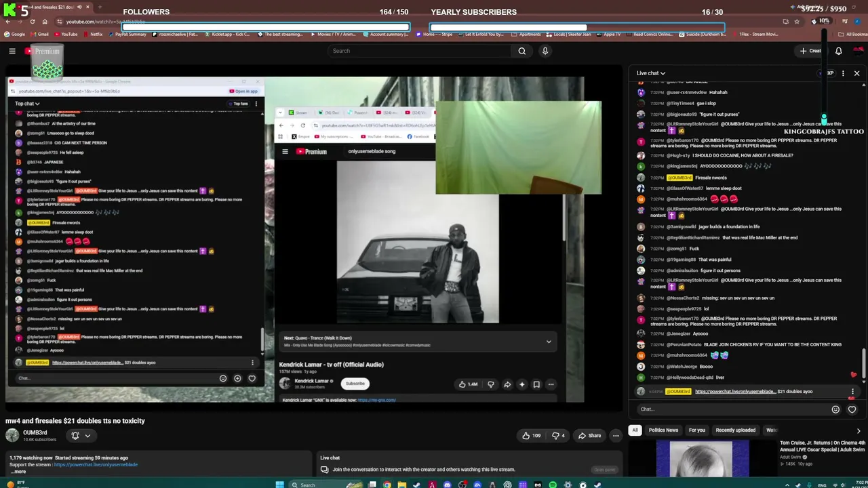
Task: Open the Windows Start menu
Action: pos(279,485)
